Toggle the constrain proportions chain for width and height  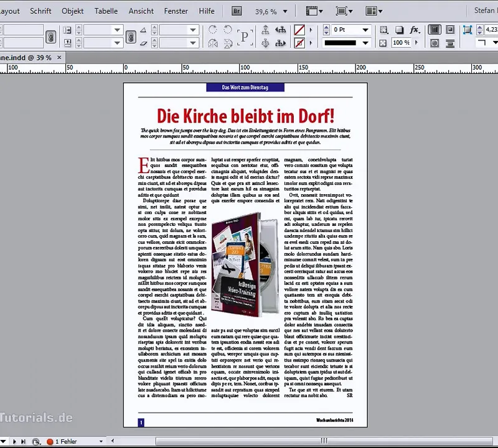[x=51, y=37]
